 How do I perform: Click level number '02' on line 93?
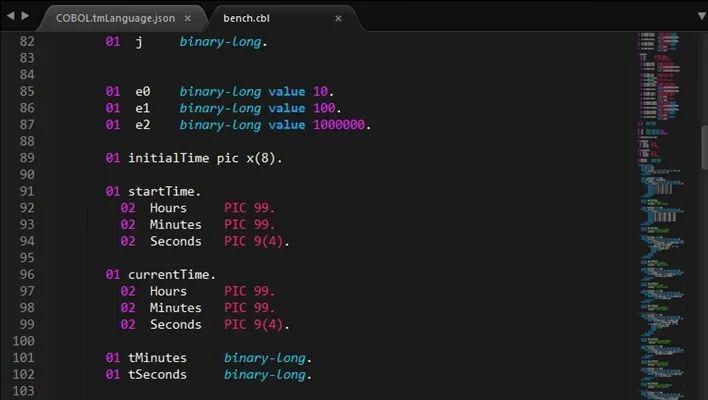pos(128,224)
